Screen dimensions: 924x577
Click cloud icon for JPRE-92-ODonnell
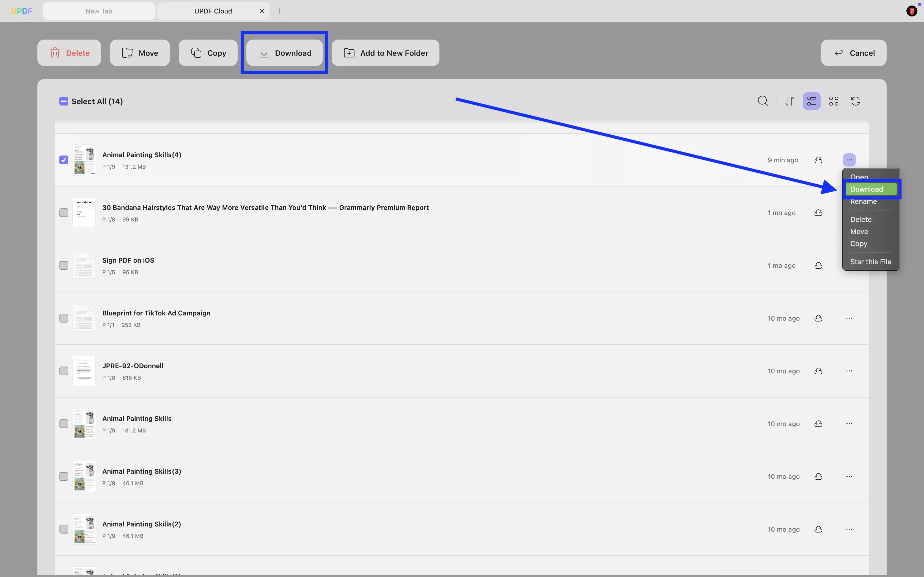pyautogui.click(x=818, y=371)
